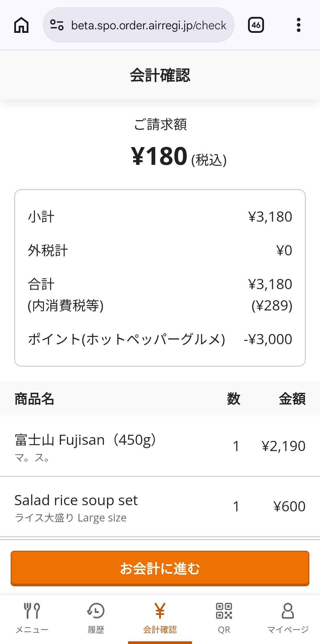Tap the history clock icon
Screen dimensions: 320x644
tap(96, 611)
